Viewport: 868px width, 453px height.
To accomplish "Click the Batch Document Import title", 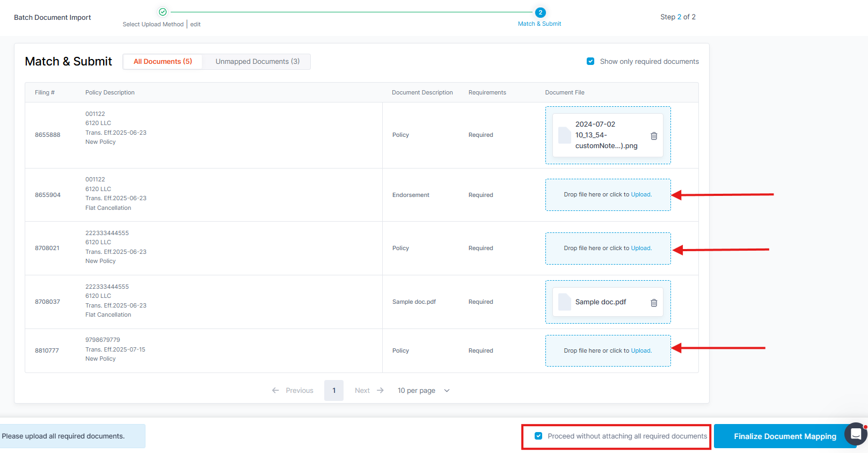I will pyautogui.click(x=53, y=17).
